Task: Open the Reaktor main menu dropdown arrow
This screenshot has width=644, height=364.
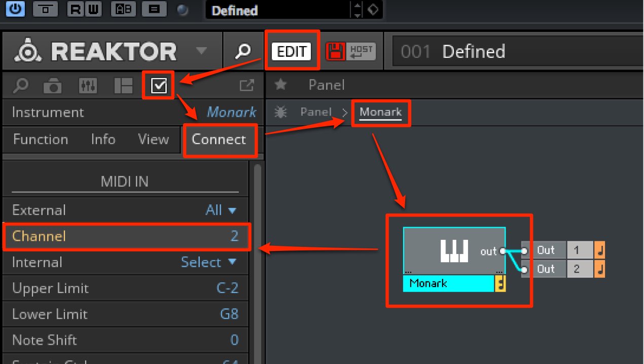Action: [202, 51]
